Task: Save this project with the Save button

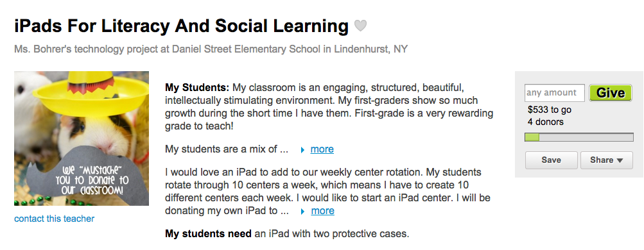Action: click(551, 160)
